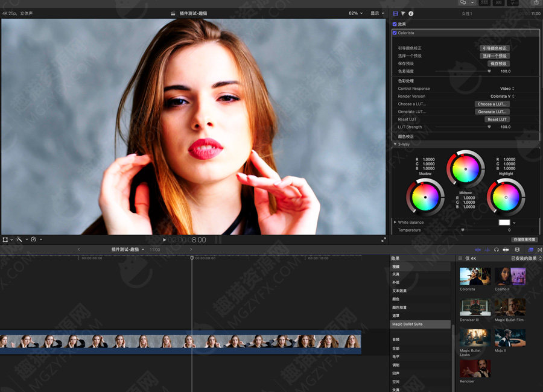Open Control Response Video dropdown

click(x=507, y=89)
